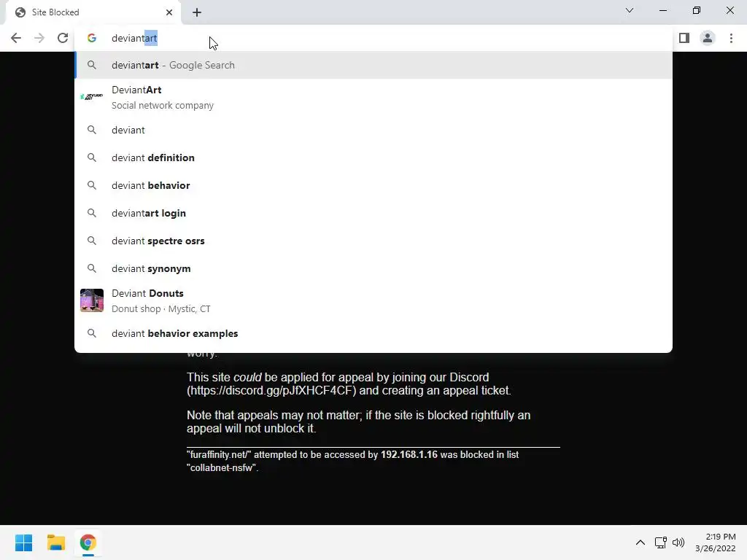Close the Site Blocked tab
Image resolution: width=747 pixels, height=560 pixels.
(x=169, y=12)
